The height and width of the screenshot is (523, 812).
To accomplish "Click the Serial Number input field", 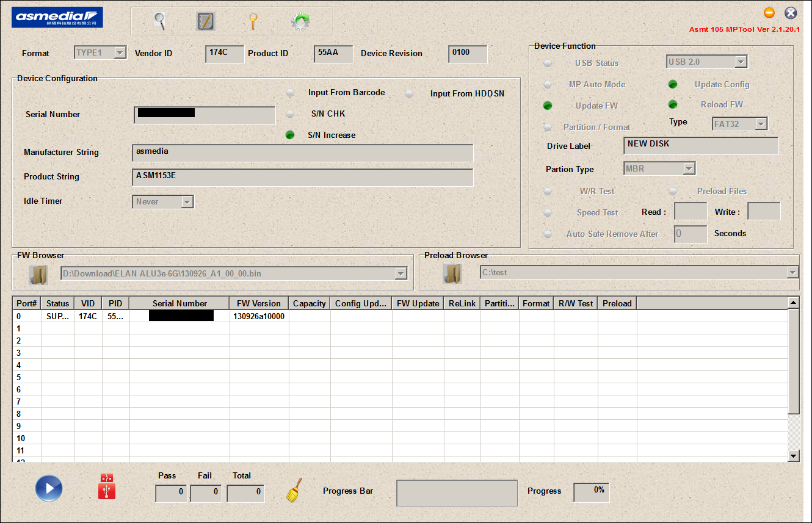I will coord(205,115).
